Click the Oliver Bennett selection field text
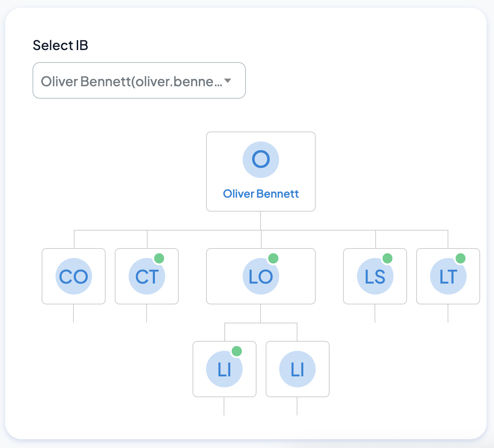Viewport: 494px width, 448px height. pos(132,81)
